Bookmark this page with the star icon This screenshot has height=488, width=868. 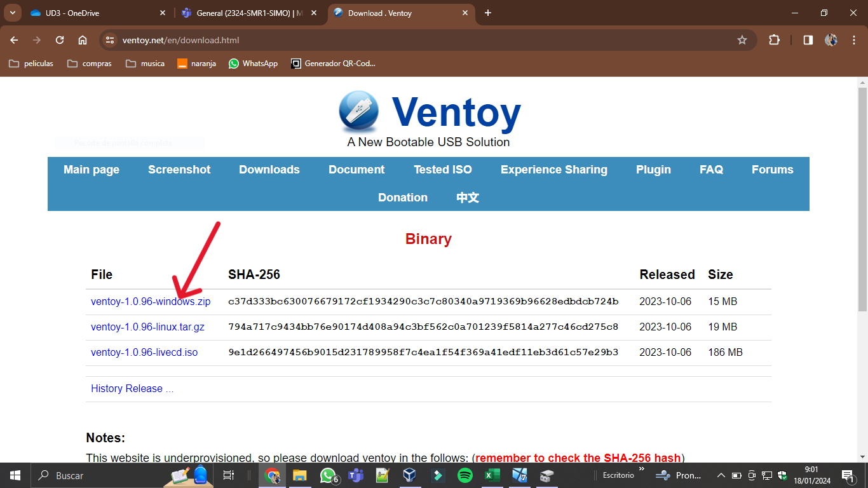(x=742, y=40)
